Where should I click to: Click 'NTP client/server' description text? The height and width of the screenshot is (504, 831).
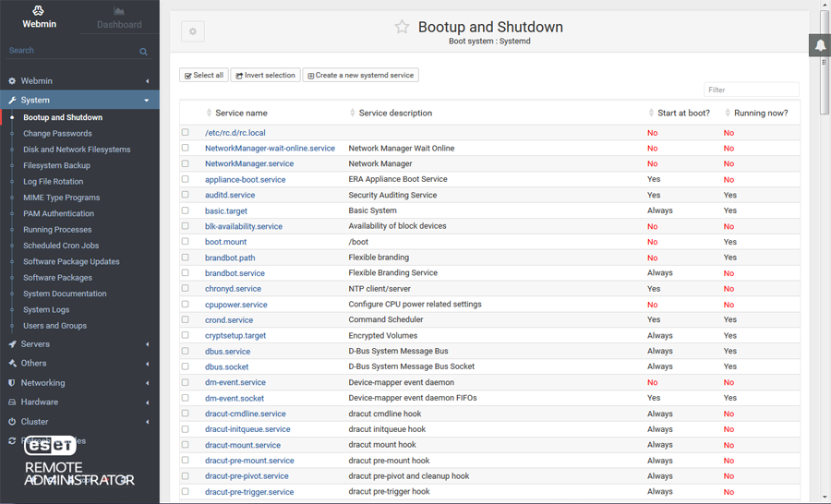click(379, 289)
